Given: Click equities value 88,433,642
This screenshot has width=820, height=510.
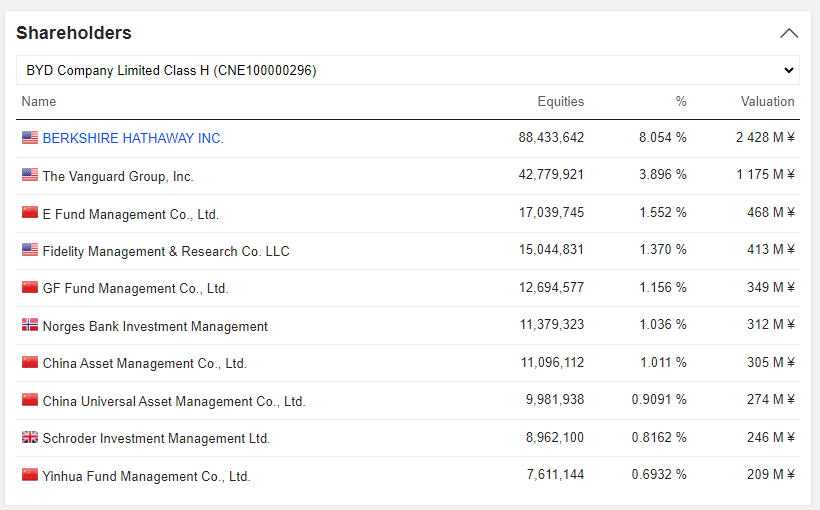Looking at the screenshot, I should click(551, 138).
